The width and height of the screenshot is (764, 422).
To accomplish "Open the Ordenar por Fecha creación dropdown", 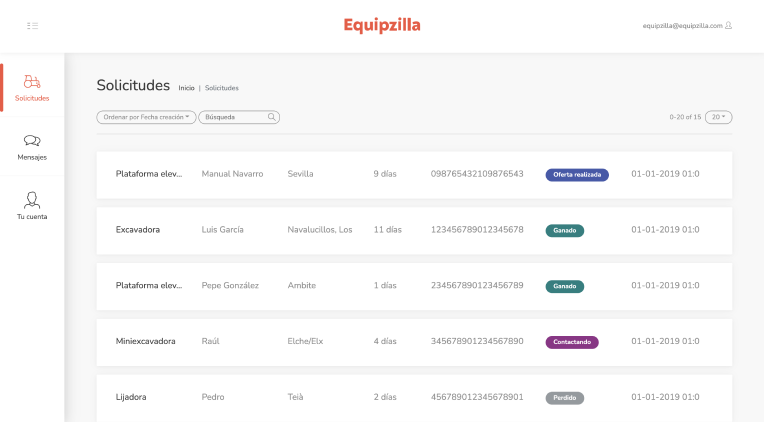I will pos(146,117).
